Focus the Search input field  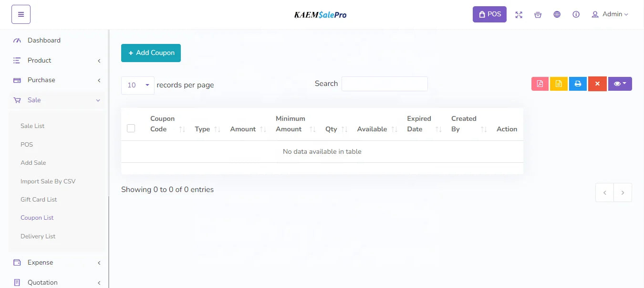tap(384, 84)
